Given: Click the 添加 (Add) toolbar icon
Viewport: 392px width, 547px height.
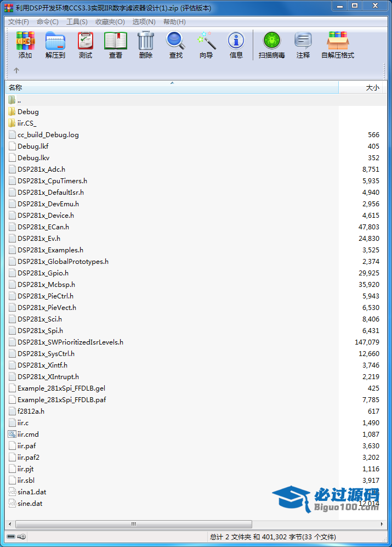Looking at the screenshot, I should (x=25, y=41).
